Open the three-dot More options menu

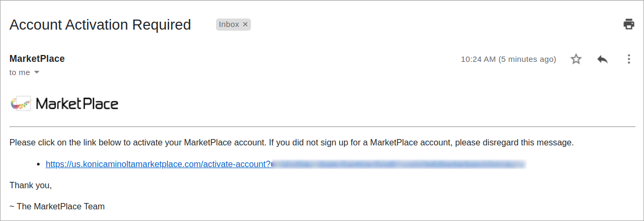629,59
